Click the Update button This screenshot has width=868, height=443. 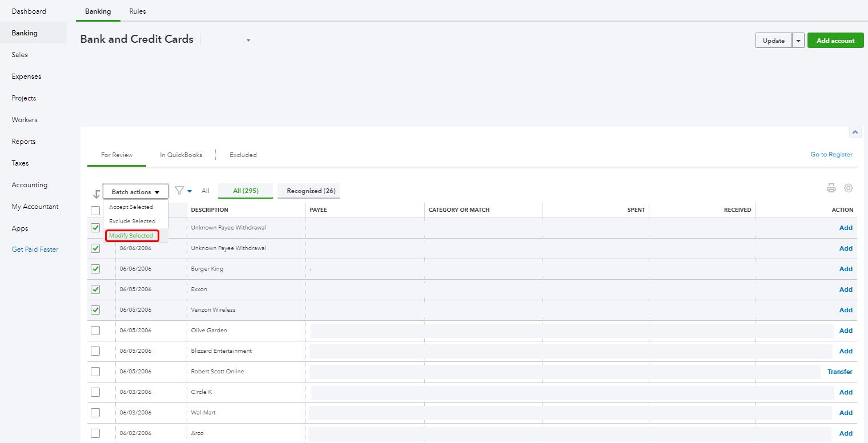click(x=774, y=41)
